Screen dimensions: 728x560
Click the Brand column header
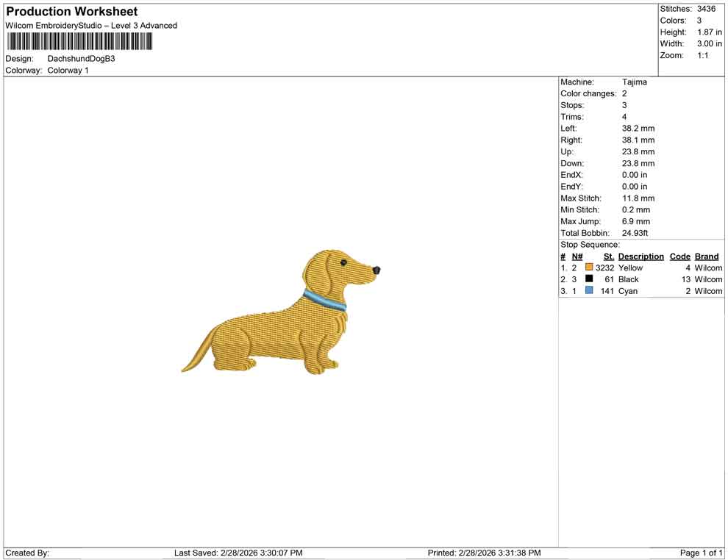706,256
